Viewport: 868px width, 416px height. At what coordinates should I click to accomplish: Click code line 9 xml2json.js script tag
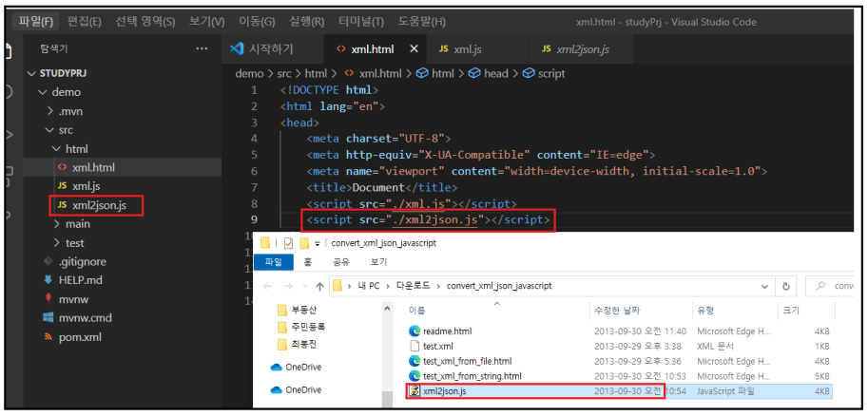coord(429,220)
